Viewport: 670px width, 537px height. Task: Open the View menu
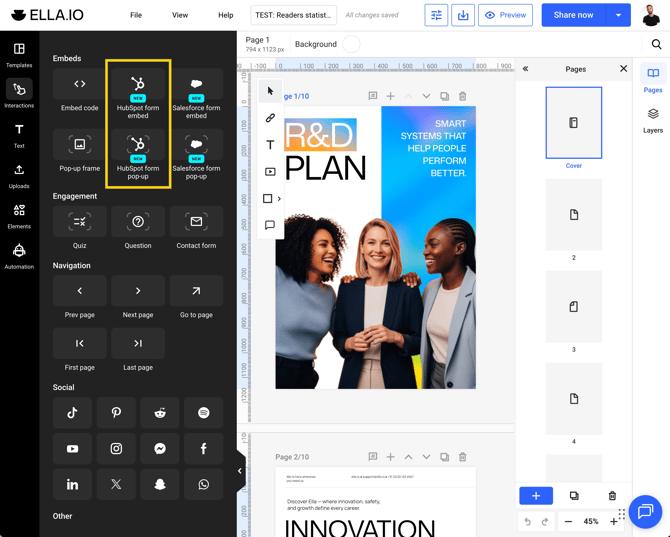click(180, 15)
